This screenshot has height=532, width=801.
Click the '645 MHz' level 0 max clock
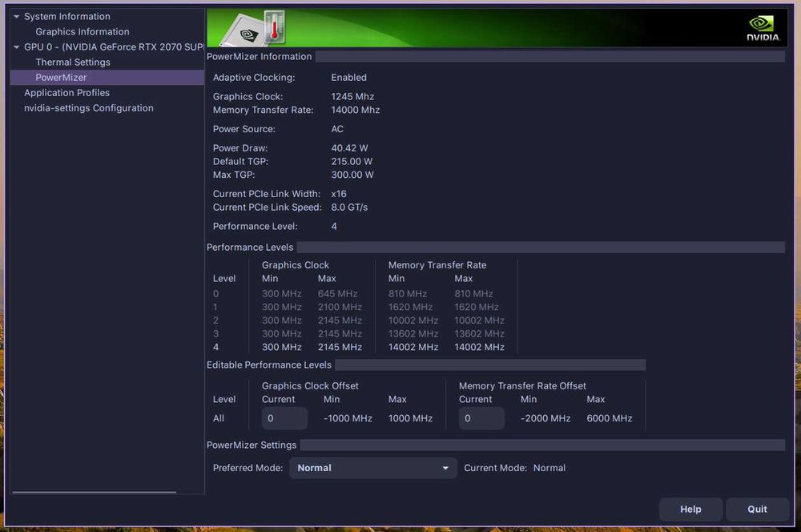[338, 294]
